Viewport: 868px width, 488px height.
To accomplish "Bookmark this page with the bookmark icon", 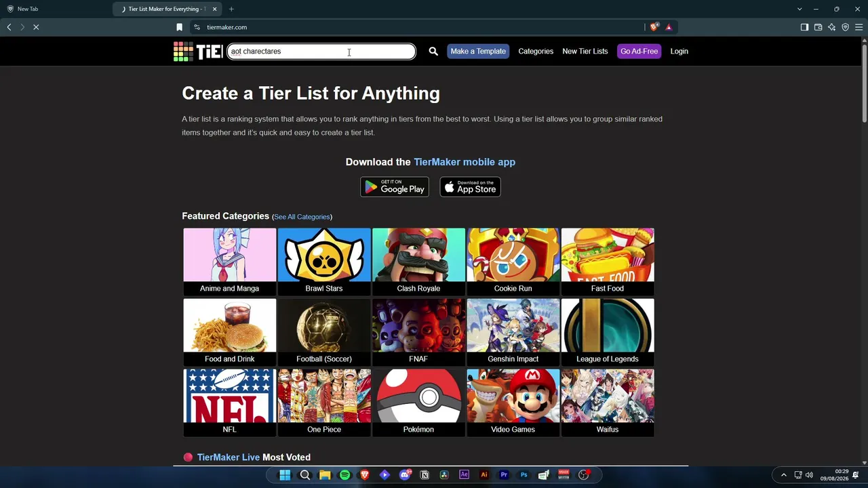I will point(180,27).
